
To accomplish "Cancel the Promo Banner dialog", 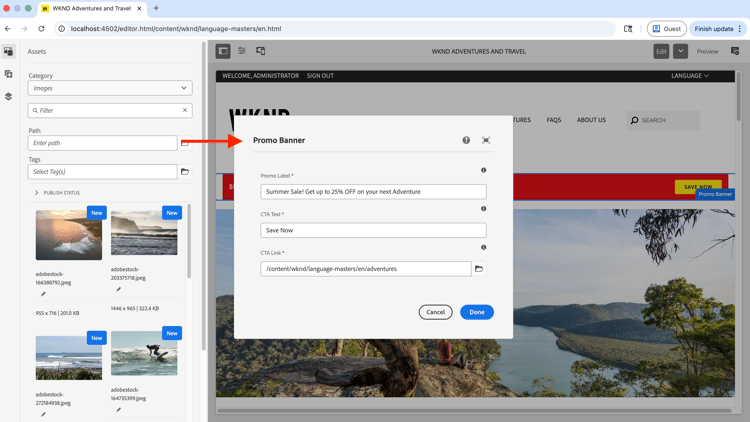I will click(435, 312).
